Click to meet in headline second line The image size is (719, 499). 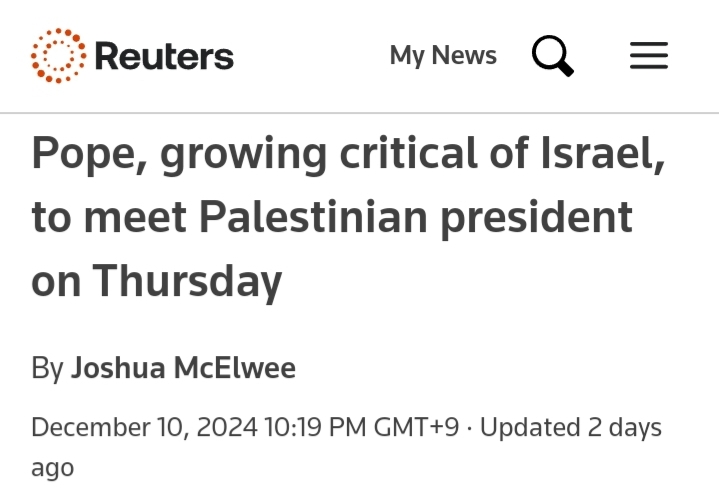109,218
